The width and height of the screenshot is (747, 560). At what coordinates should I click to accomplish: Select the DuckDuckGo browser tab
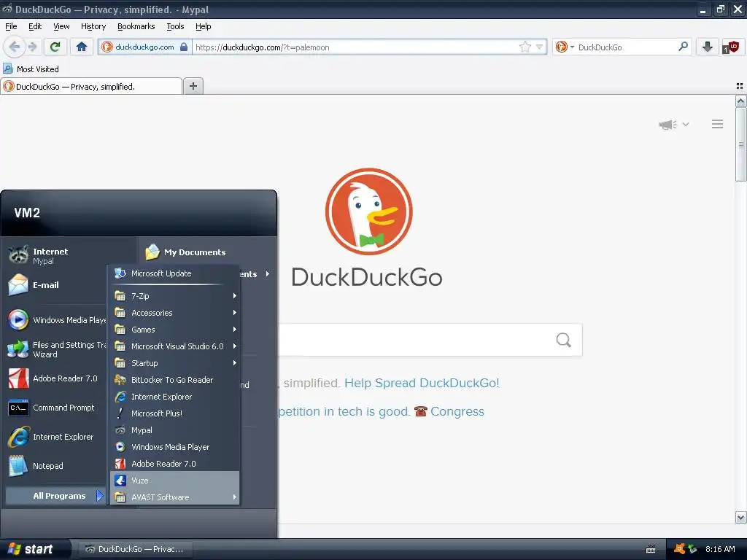[91, 86]
